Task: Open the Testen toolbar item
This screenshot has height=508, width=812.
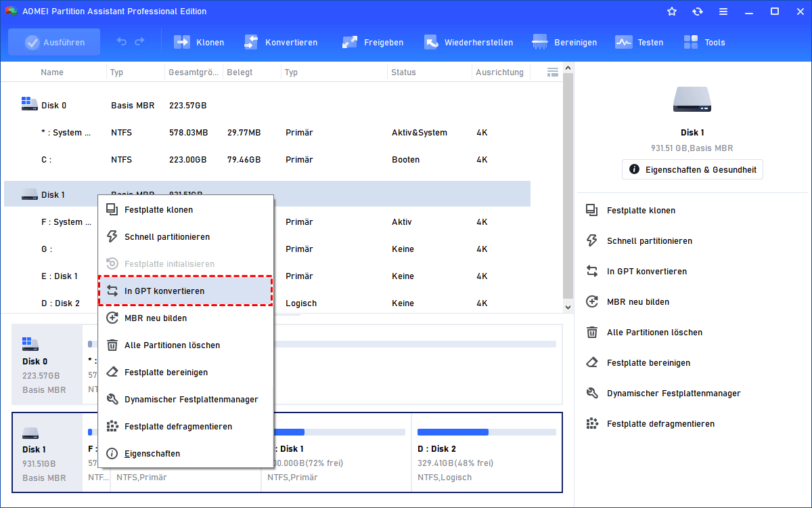Action: (x=623, y=42)
